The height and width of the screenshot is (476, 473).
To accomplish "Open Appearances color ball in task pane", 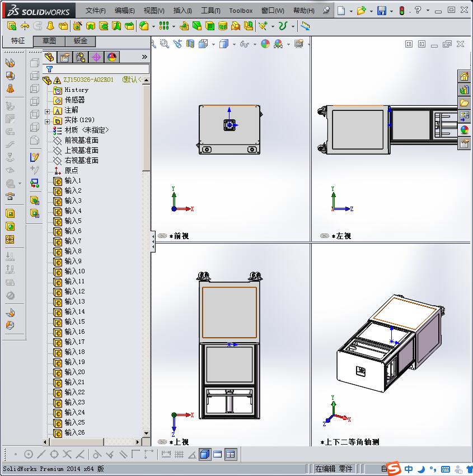I will coord(464,130).
